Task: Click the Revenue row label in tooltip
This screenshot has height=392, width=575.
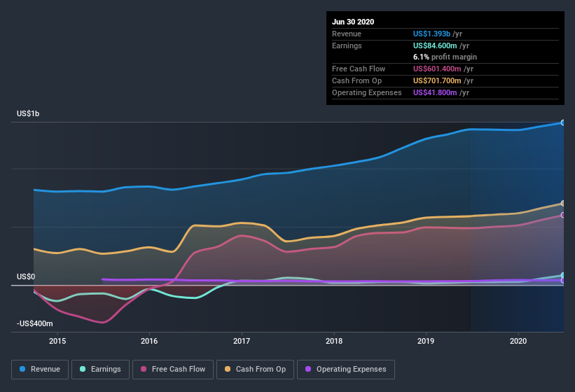Action: [x=347, y=34]
